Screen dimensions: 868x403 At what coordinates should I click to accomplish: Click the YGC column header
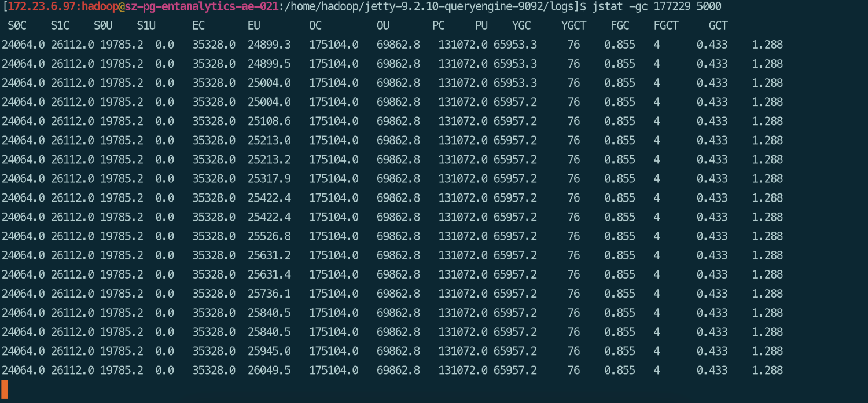tap(521, 25)
